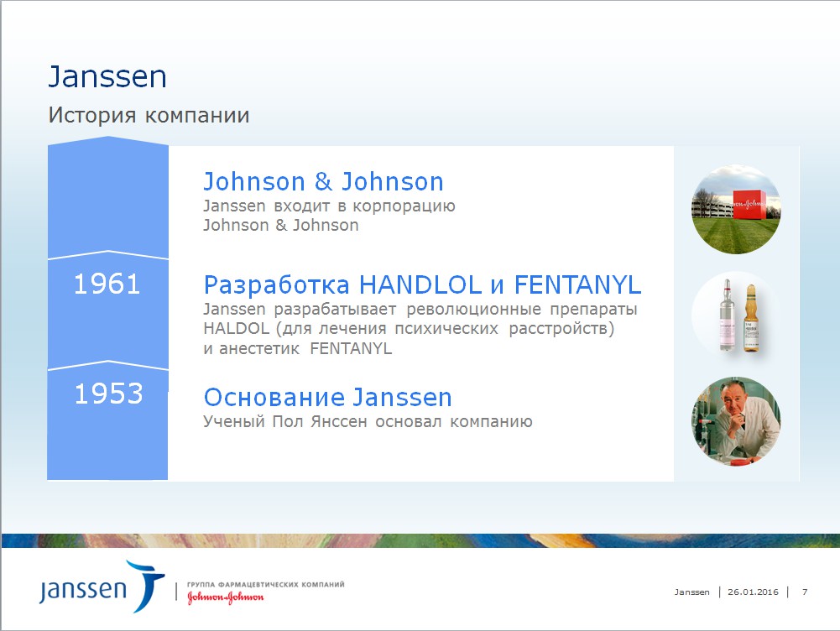Click the 1961 timeline marker

pos(107,284)
